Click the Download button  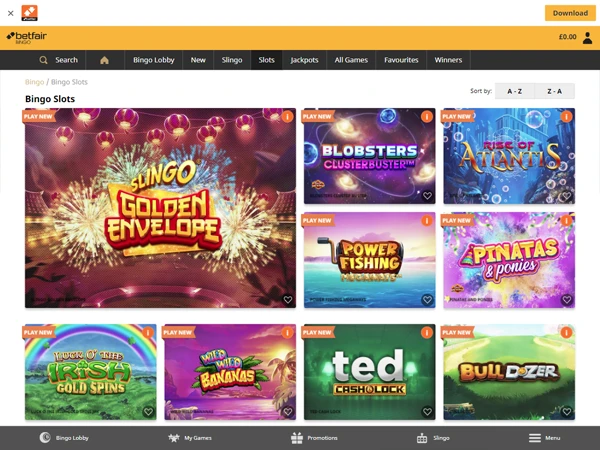tap(570, 13)
